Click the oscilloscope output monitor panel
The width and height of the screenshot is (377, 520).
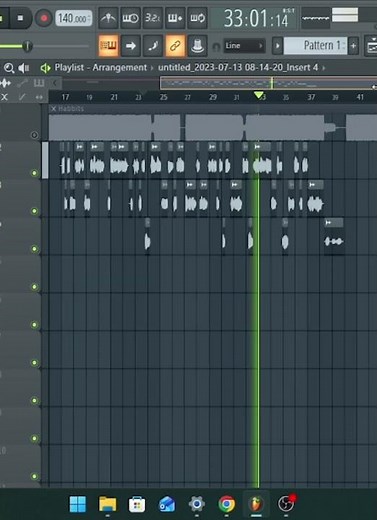pyautogui.click(x=315, y=18)
